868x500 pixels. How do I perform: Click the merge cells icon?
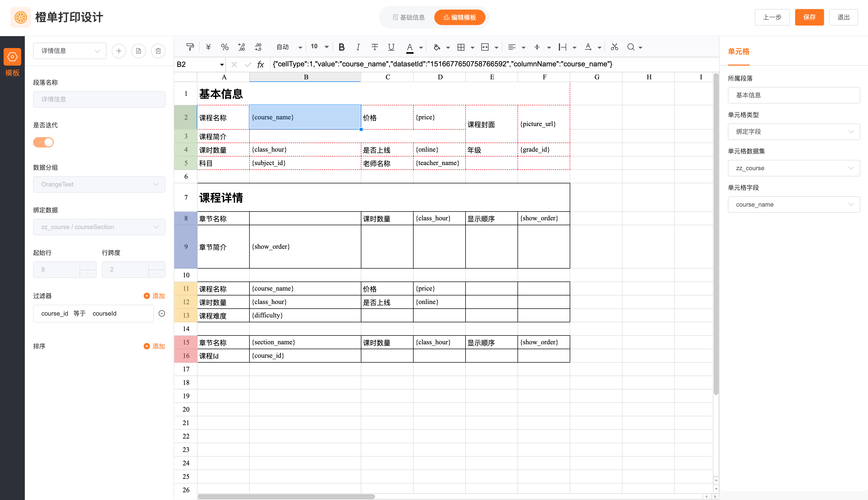click(x=485, y=47)
